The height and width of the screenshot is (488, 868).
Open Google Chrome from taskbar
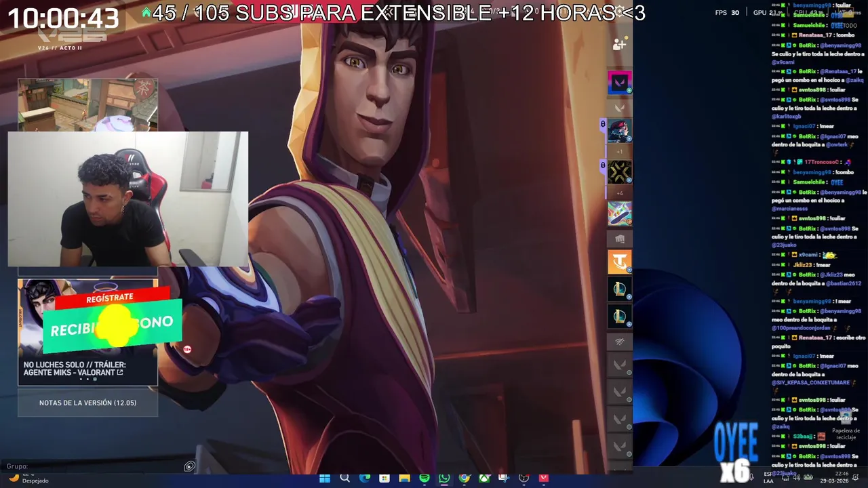pyautogui.click(x=464, y=479)
